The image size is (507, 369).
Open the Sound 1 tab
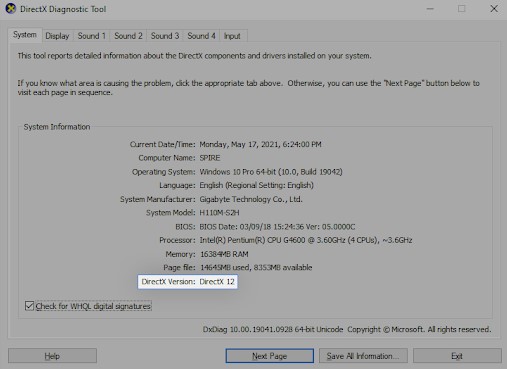pyautogui.click(x=92, y=36)
